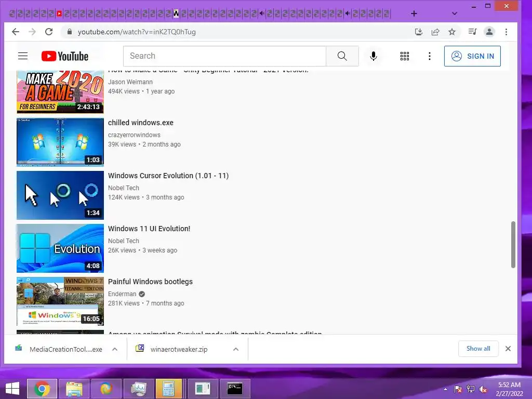Open the tab search dropdown chevron
The image size is (532, 399).
455,14
